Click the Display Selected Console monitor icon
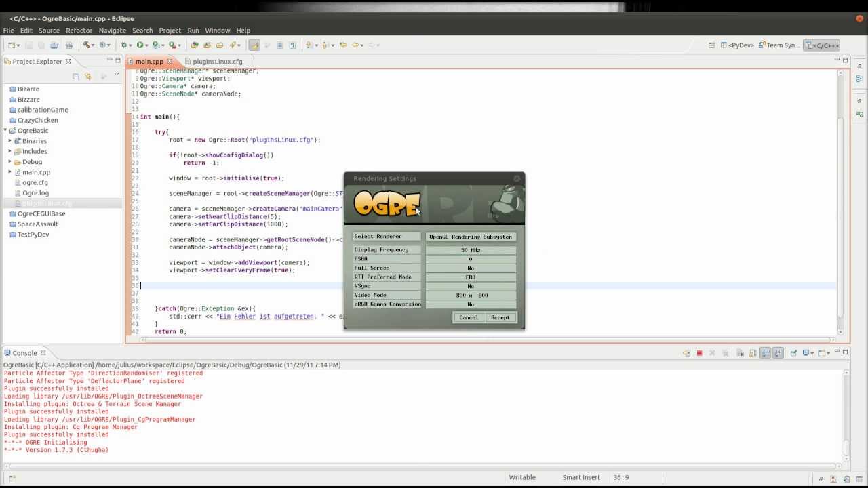 pos(806,353)
